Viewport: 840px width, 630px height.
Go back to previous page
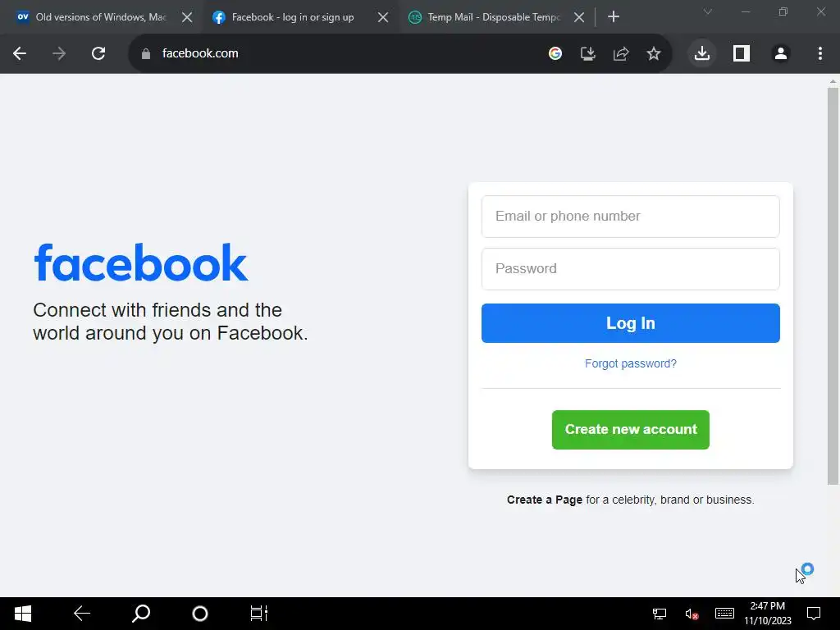click(x=20, y=53)
